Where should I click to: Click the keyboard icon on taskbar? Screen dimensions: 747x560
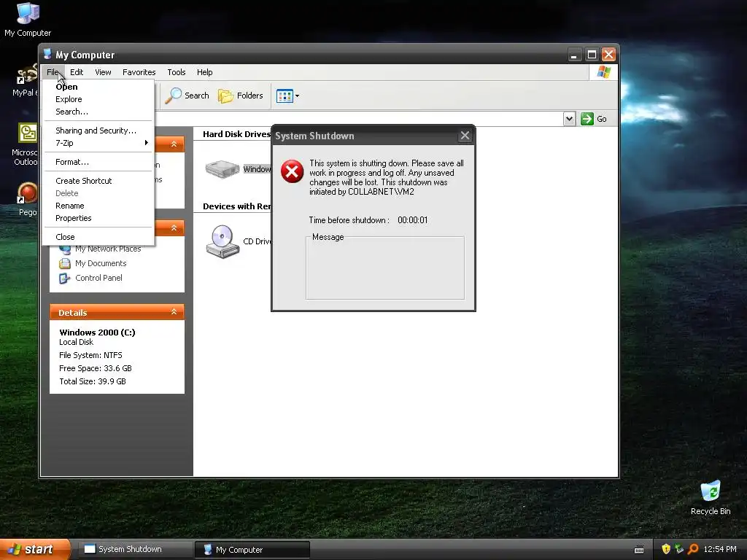coord(639,550)
